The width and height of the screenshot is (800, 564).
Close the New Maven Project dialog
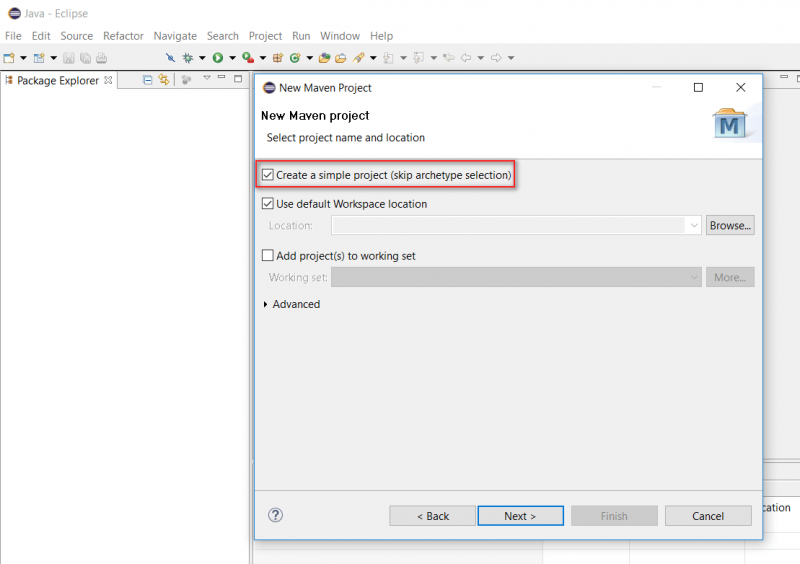point(741,87)
